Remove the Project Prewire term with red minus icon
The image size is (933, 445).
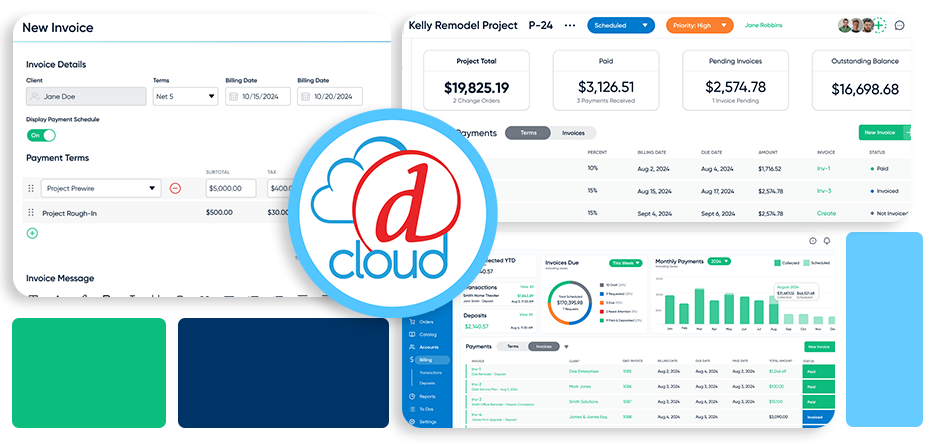175,189
